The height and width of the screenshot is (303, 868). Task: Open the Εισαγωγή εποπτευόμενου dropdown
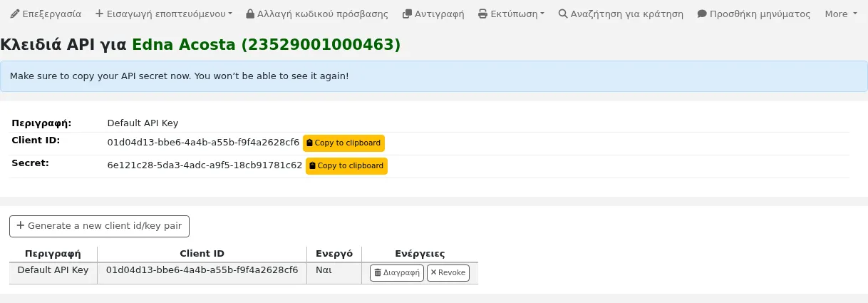164,14
